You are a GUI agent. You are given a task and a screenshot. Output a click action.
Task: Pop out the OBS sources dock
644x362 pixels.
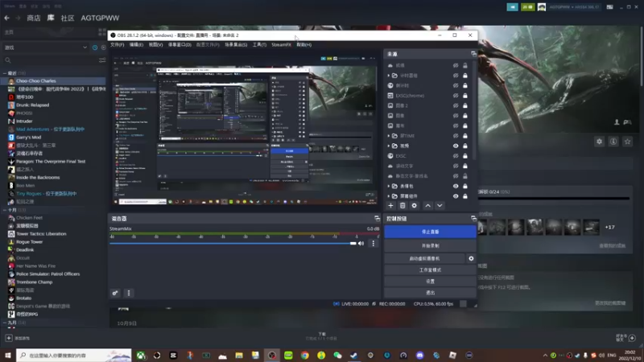pos(473,54)
